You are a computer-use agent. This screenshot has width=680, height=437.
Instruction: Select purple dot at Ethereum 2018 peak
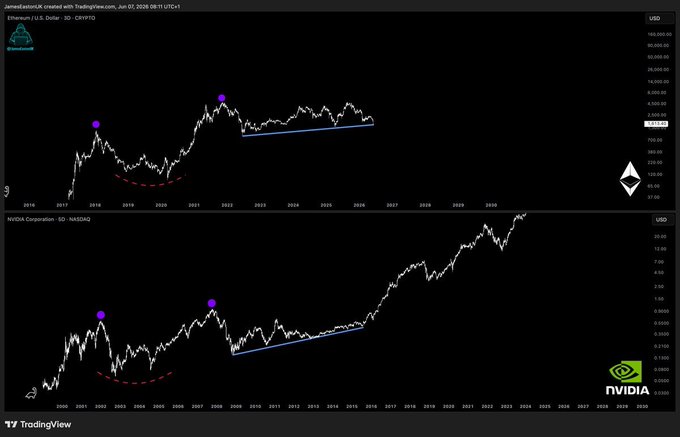coord(96,124)
